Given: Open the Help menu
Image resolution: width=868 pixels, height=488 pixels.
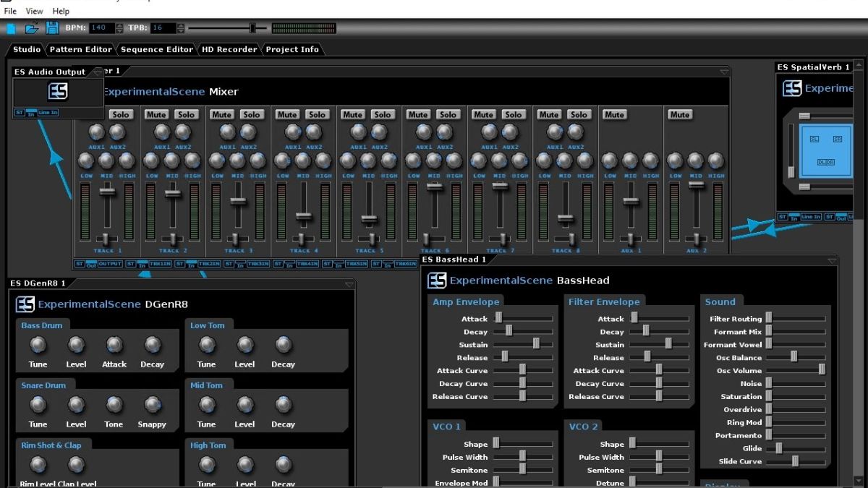Looking at the screenshot, I should [x=61, y=11].
